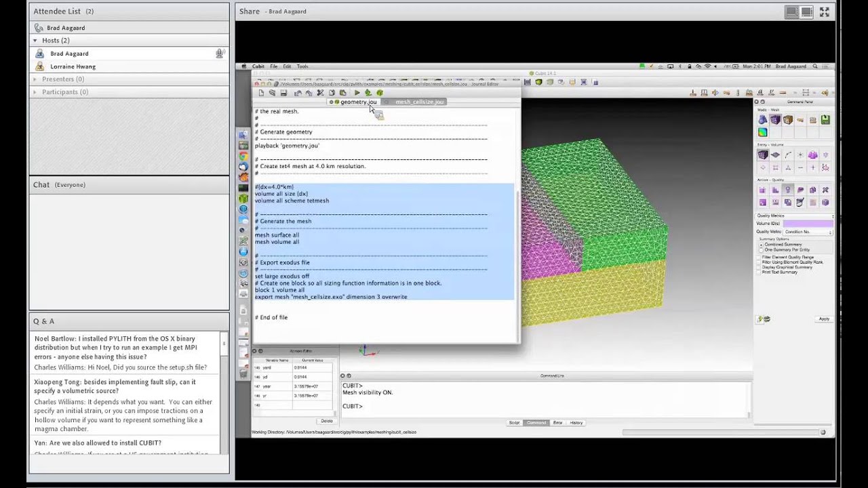
Task: Open the Quality Metric Condition No. dropdown
Action: point(808,232)
